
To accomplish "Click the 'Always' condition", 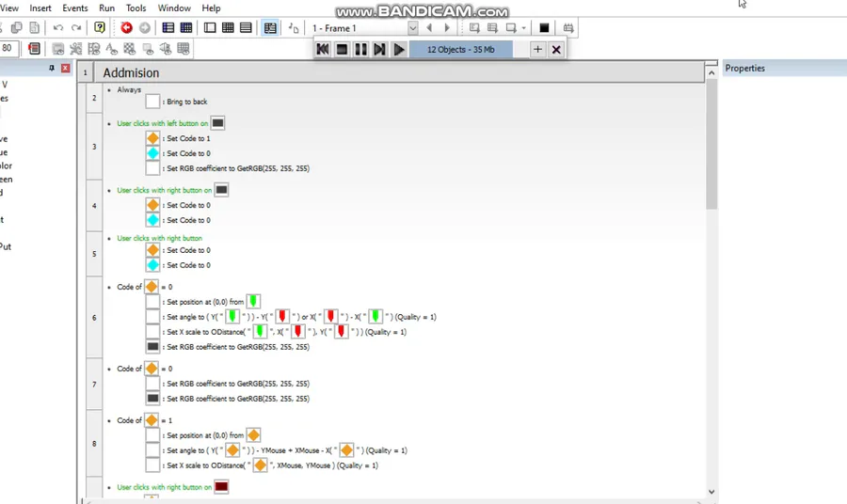I will tap(129, 89).
